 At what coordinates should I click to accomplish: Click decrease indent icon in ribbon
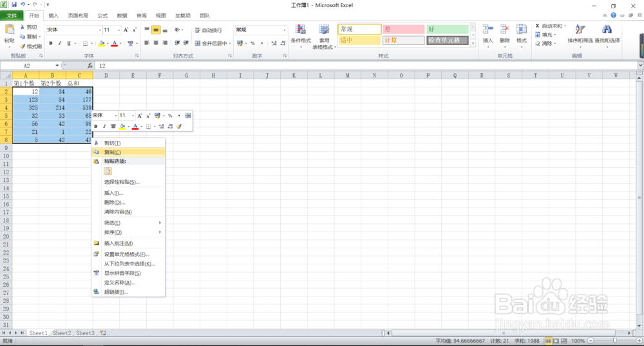(177, 42)
